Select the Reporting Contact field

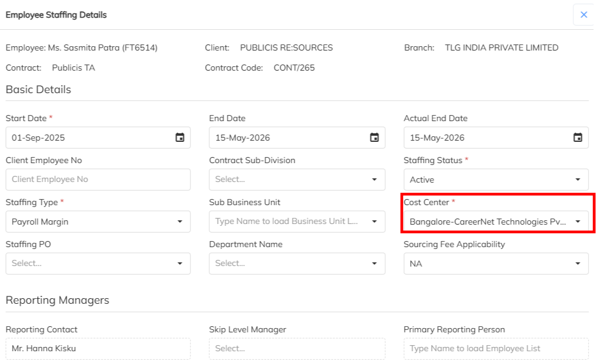97,349
